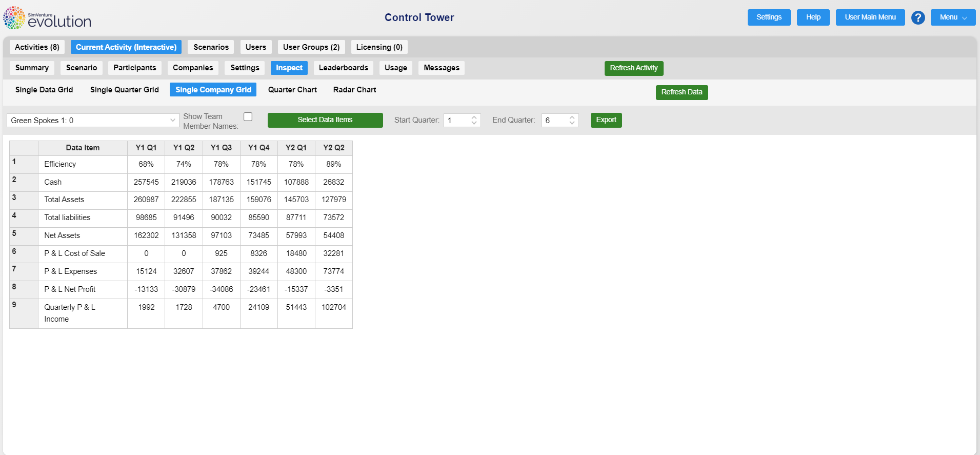Open the Leaderboards sub-tab
980x455 pixels.
point(344,68)
